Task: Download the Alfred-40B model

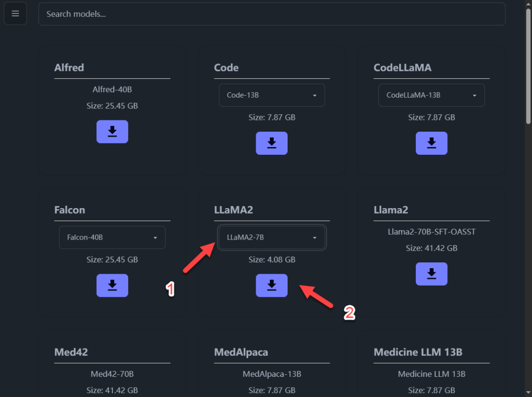Action: (x=112, y=131)
